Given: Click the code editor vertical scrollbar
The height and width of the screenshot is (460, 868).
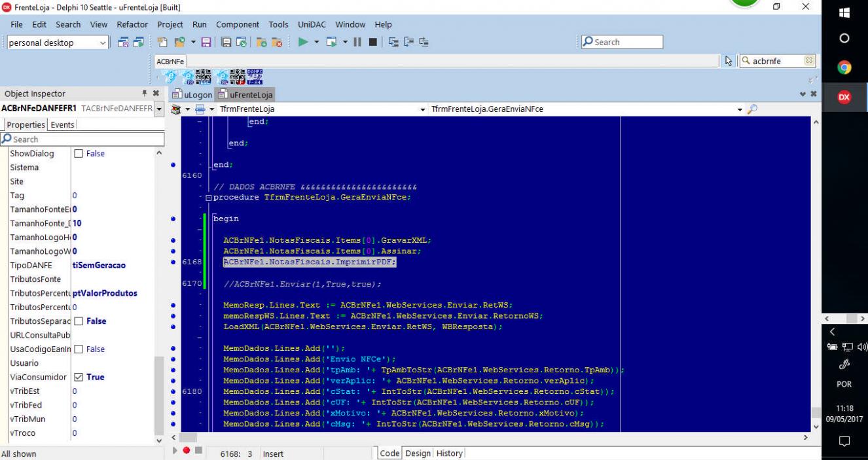Looking at the screenshot, I should [814, 274].
